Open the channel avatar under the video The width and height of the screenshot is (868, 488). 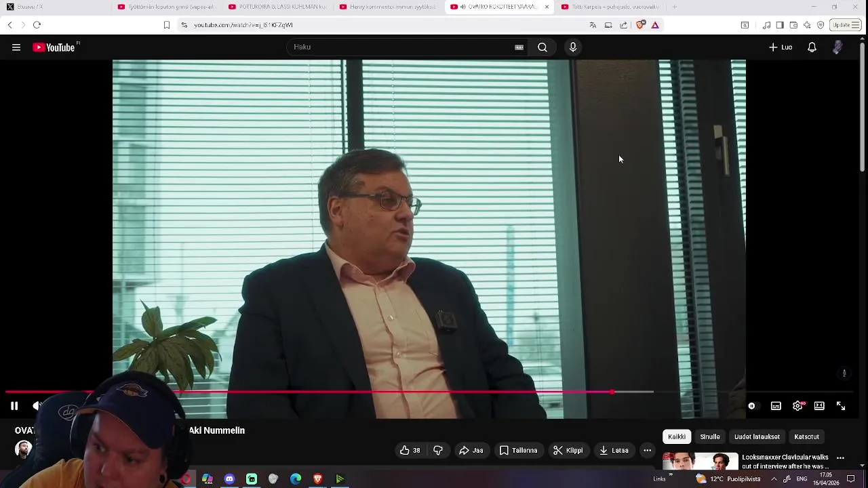point(24,449)
